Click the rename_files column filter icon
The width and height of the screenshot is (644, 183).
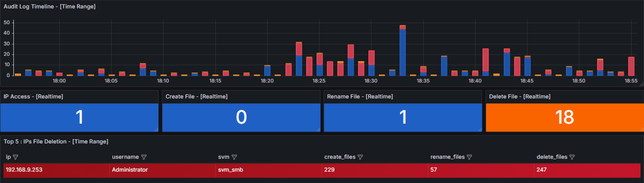point(470,157)
